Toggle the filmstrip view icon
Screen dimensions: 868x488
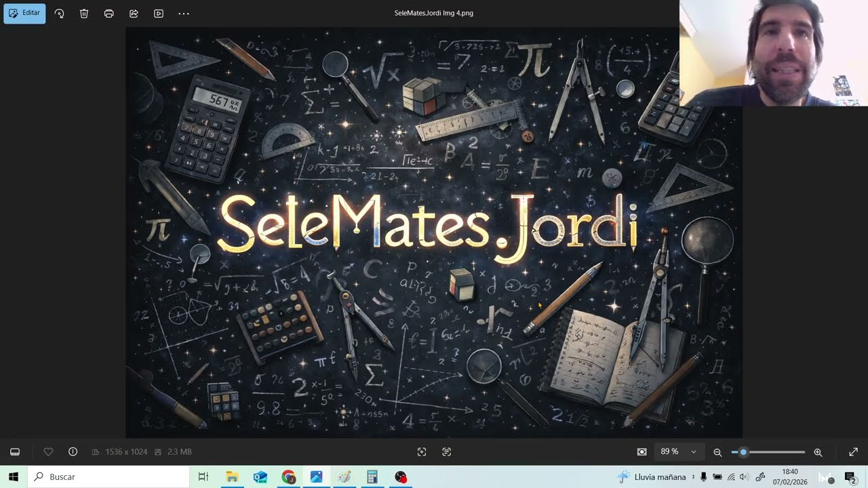pyautogui.click(x=15, y=452)
